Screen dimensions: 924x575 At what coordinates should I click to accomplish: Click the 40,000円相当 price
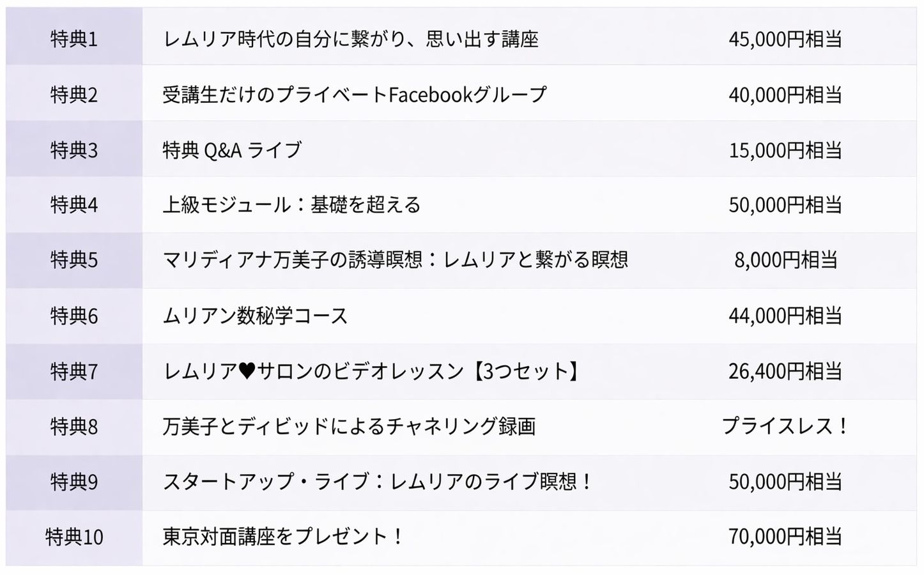click(785, 95)
